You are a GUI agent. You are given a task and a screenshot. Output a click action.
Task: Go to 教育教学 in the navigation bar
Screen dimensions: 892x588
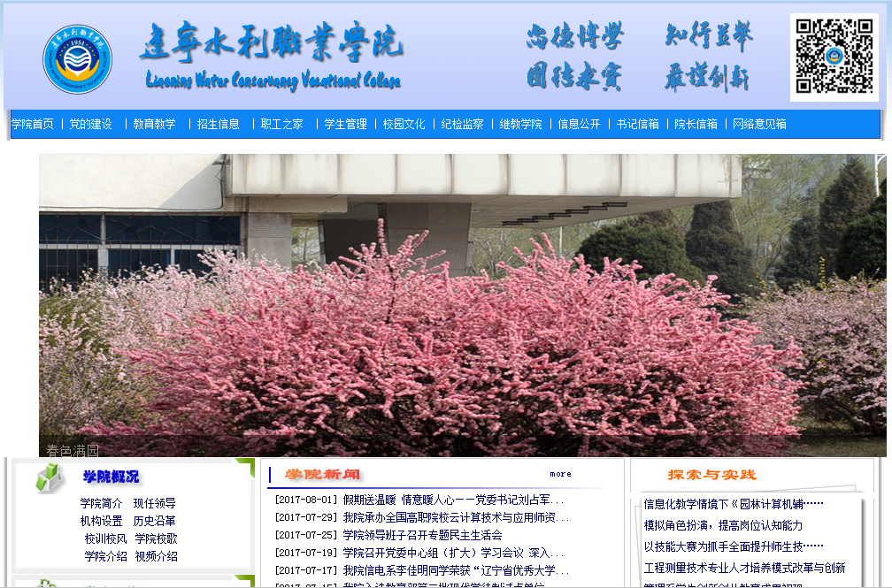coord(155,125)
